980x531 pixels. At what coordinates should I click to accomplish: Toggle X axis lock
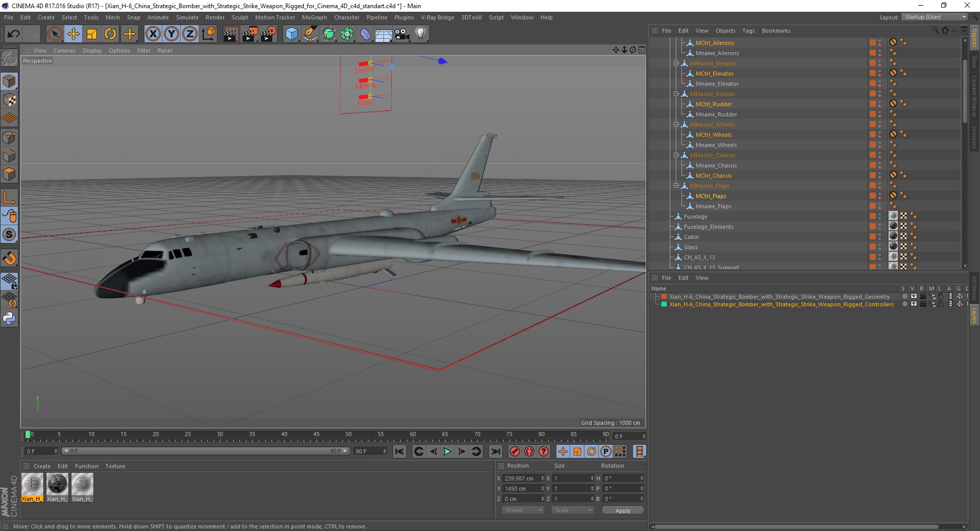pyautogui.click(x=153, y=34)
